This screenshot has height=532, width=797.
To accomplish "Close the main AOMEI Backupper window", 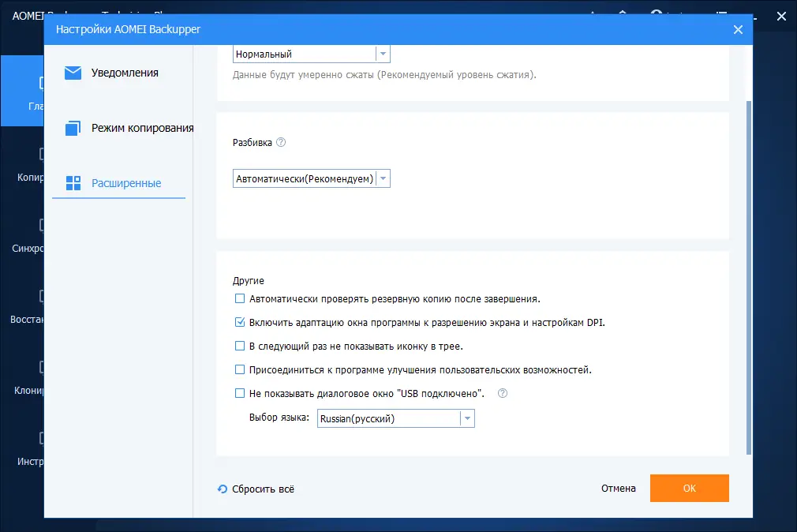I will coord(781,17).
